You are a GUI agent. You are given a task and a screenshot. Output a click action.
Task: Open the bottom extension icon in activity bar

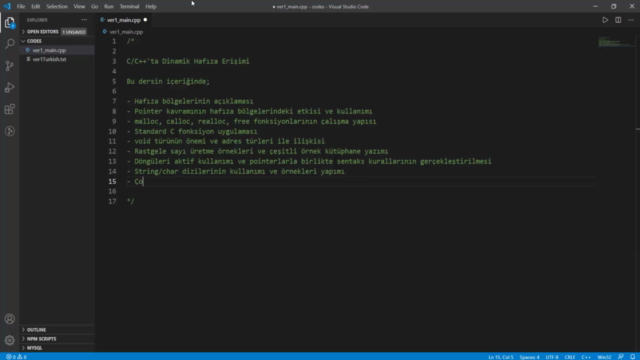(x=10, y=131)
